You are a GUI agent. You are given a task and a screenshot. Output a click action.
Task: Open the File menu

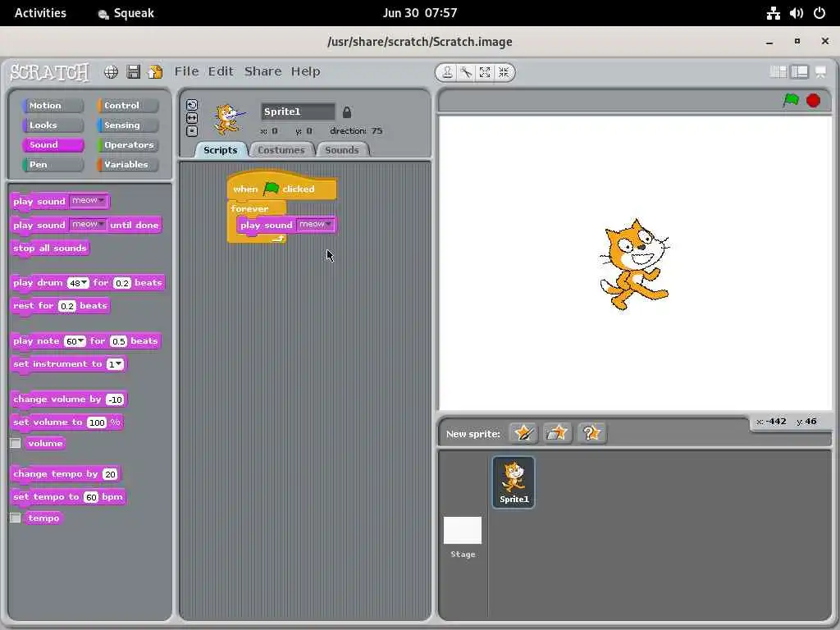(x=186, y=71)
